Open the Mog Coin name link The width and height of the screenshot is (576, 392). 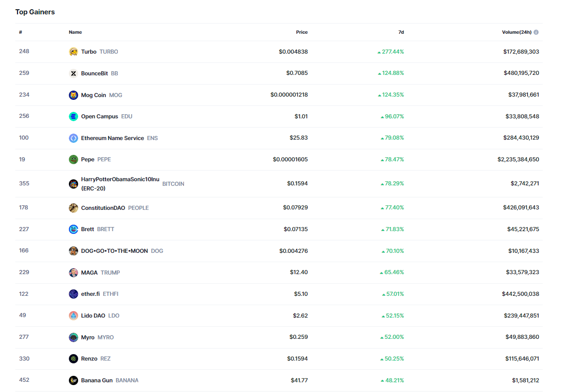(x=93, y=95)
